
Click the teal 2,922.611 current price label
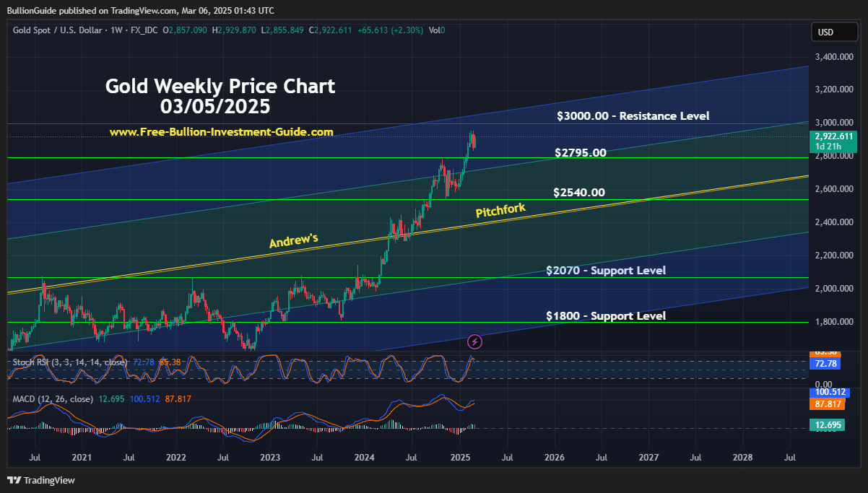(x=833, y=136)
